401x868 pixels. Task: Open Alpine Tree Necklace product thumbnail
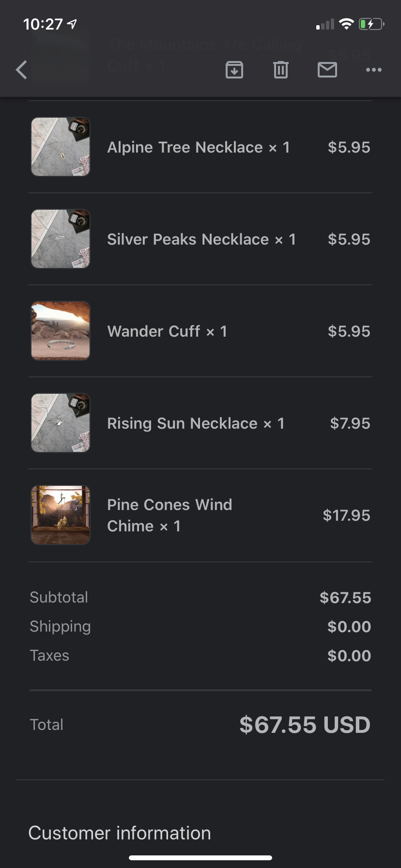(61, 147)
